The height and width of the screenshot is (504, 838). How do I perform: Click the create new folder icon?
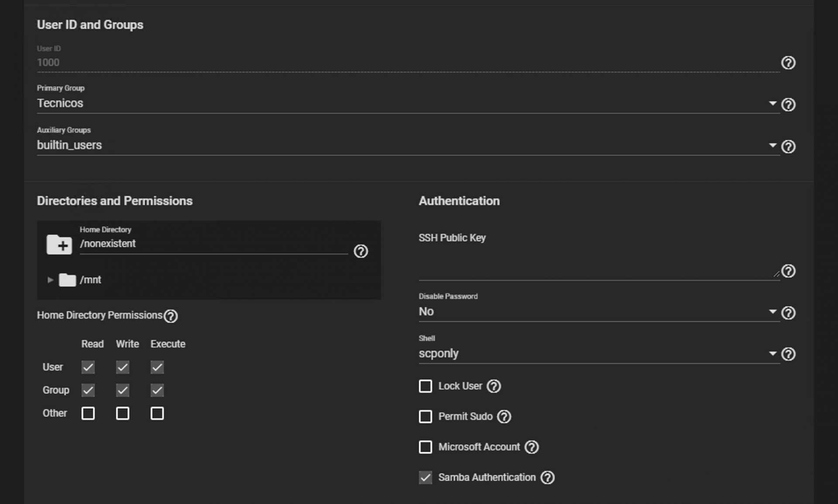pos(59,244)
